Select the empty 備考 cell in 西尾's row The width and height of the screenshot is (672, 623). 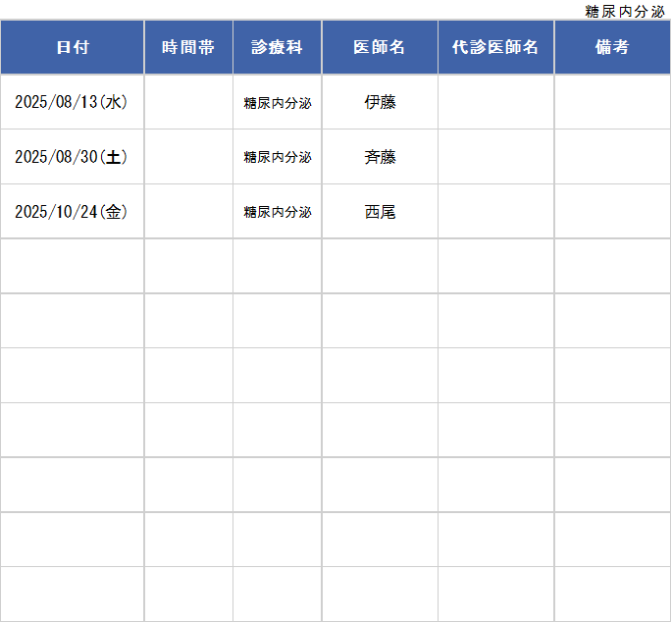point(612,211)
